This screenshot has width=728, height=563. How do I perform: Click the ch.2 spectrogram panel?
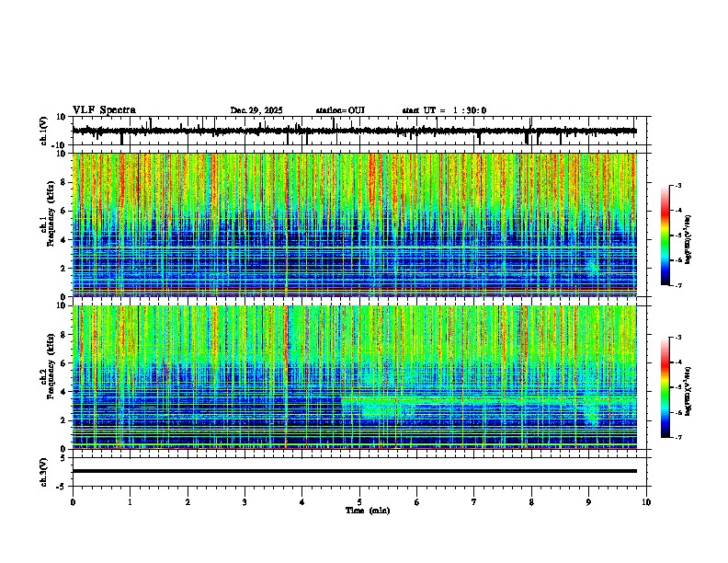tap(354, 377)
